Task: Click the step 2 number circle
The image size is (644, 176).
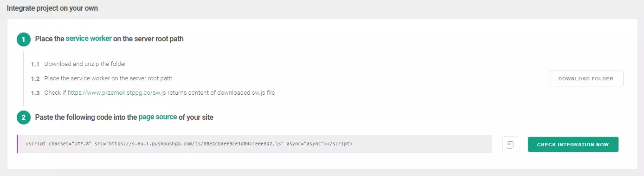Action: coord(24,117)
